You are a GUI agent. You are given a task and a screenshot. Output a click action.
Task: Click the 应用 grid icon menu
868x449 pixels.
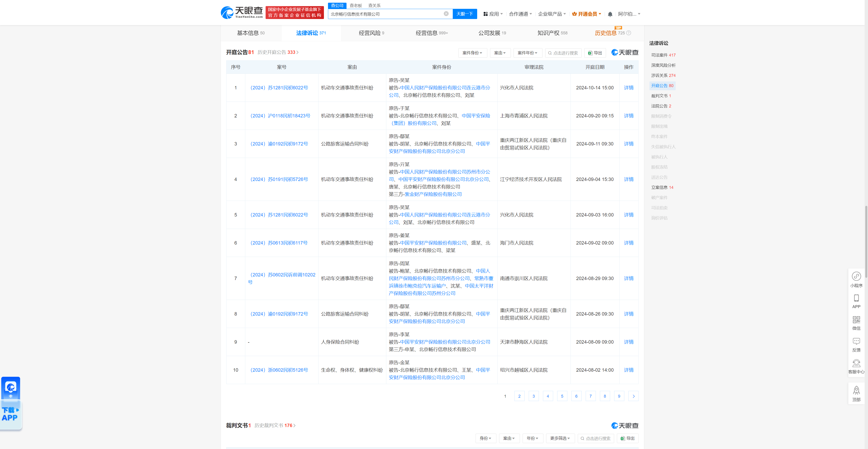[493, 14]
